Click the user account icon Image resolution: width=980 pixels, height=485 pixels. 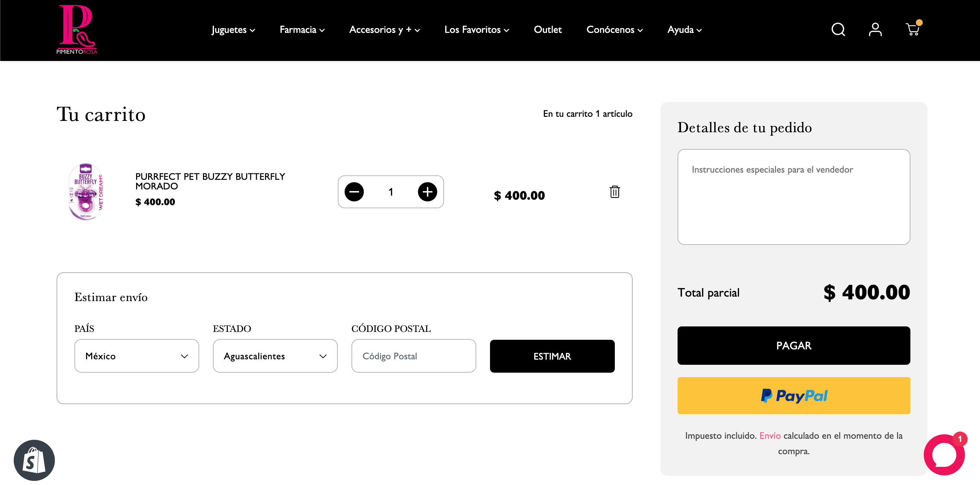pyautogui.click(x=875, y=30)
